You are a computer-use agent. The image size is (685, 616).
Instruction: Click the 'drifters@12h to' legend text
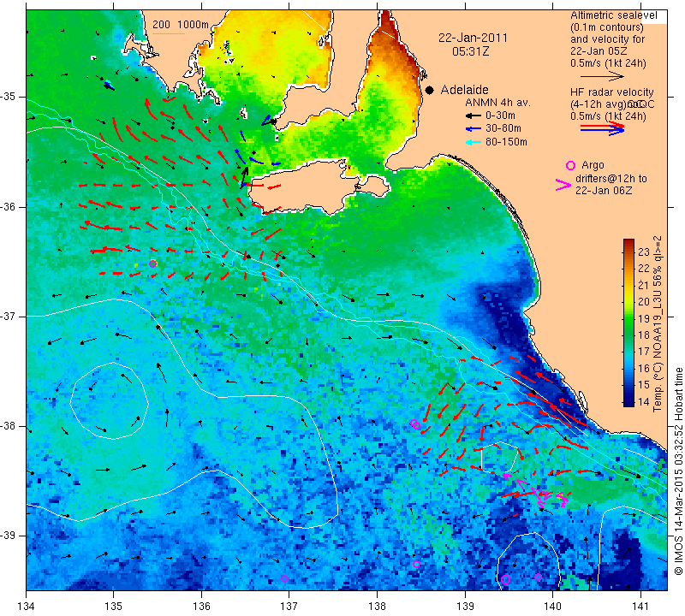coord(611,179)
